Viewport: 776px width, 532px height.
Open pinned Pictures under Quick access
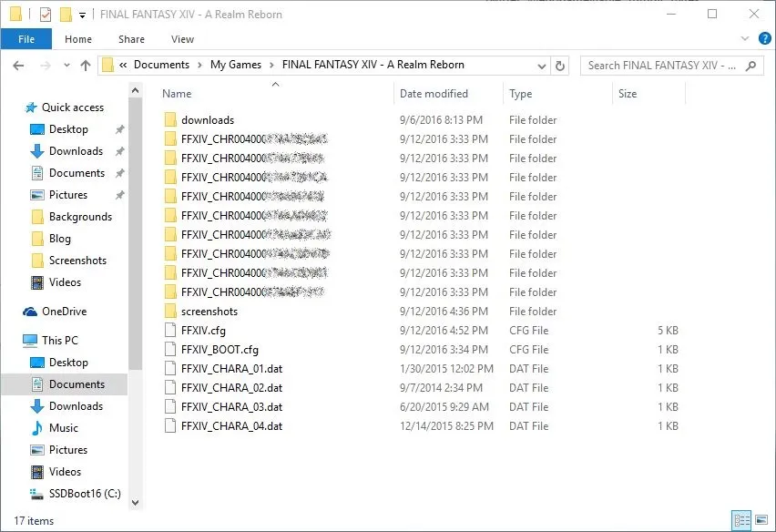pos(67,194)
